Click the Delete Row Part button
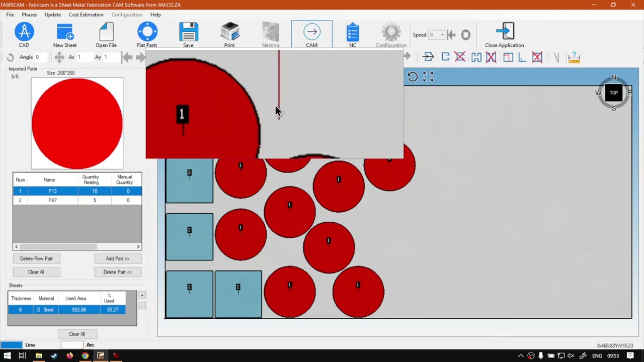The height and width of the screenshot is (362, 644). [x=36, y=258]
